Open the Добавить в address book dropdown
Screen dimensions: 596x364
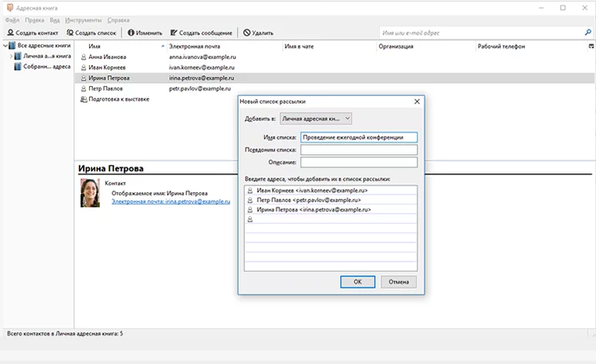tap(315, 118)
